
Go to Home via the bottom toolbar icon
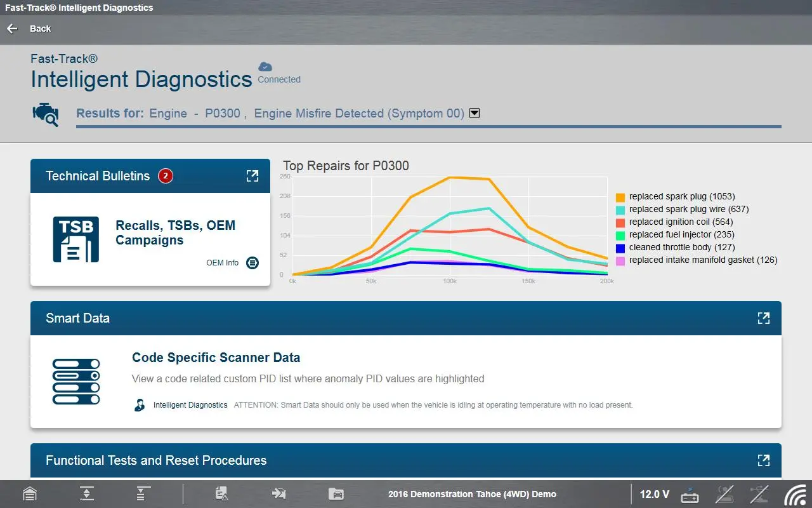coord(29,494)
